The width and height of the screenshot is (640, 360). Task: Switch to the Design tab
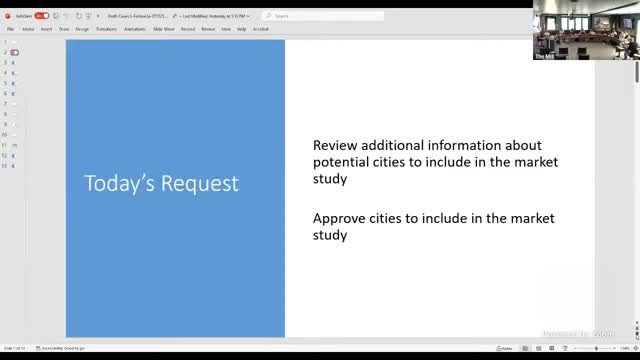pos(82,29)
